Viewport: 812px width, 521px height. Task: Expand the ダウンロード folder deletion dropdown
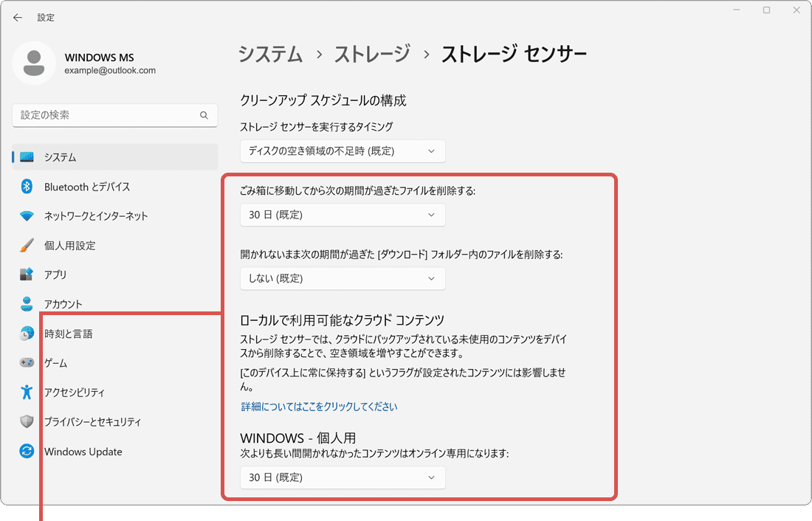coord(343,279)
